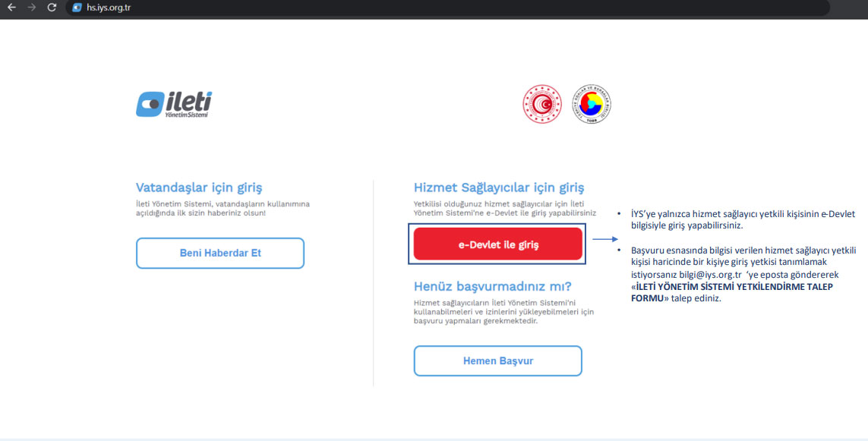Click the hs.iys.org.tr address bar
The width and height of the screenshot is (868, 441).
point(447,8)
